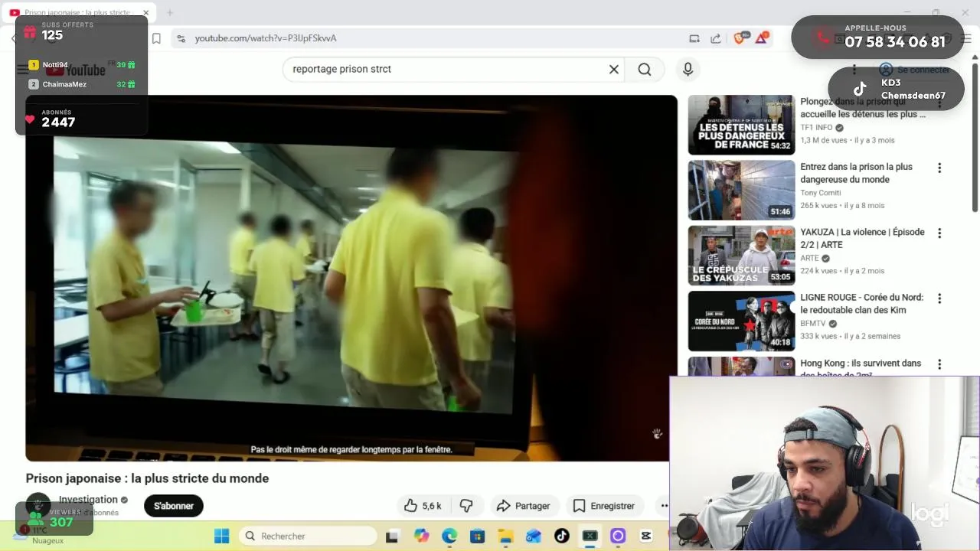The height and width of the screenshot is (551, 980).
Task: Open options menu for YAKUZA ARTE video
Action: coord(939,233)
